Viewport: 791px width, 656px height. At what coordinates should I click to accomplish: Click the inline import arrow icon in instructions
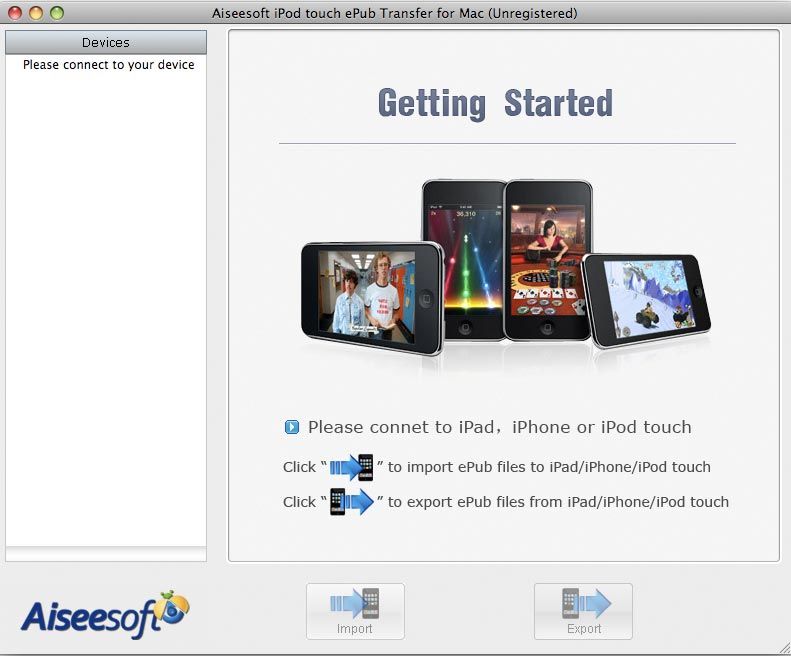[x=352, y=467]
